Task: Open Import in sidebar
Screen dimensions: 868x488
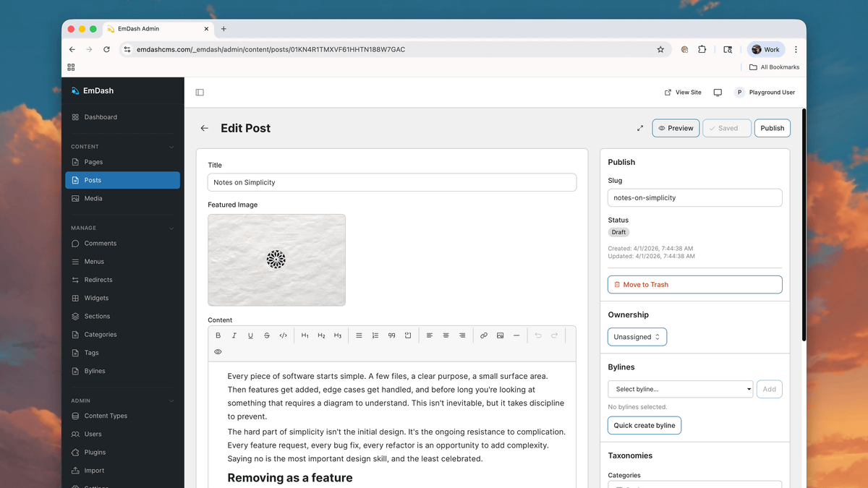Action: point(123,471)
